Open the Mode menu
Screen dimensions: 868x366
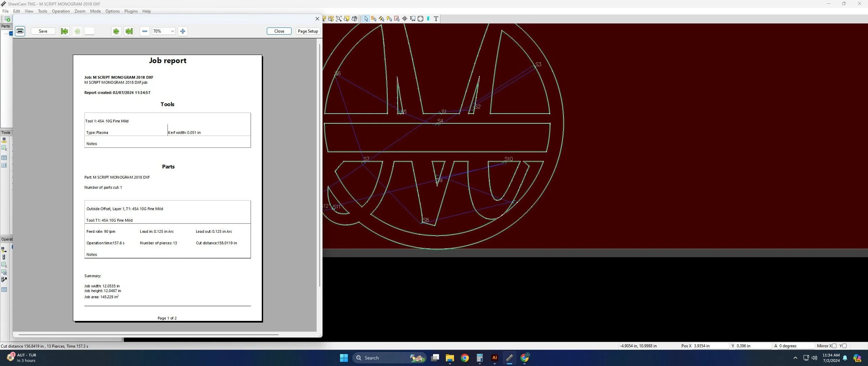click(x=95, y=11)
